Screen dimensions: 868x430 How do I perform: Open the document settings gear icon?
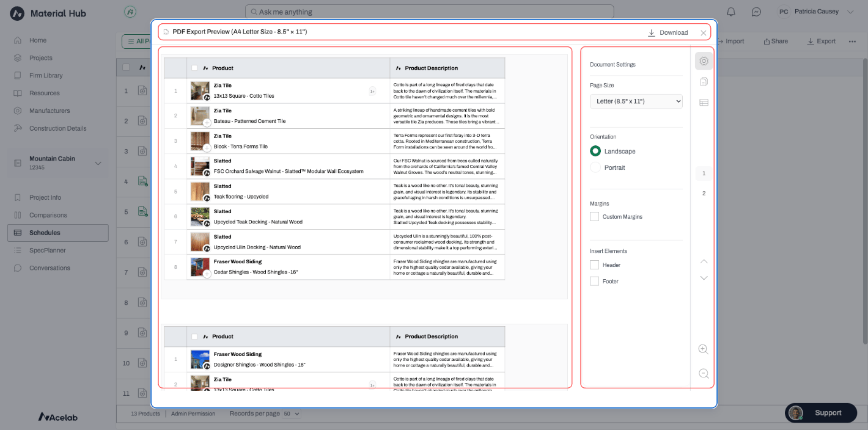(x=704, y=61)
